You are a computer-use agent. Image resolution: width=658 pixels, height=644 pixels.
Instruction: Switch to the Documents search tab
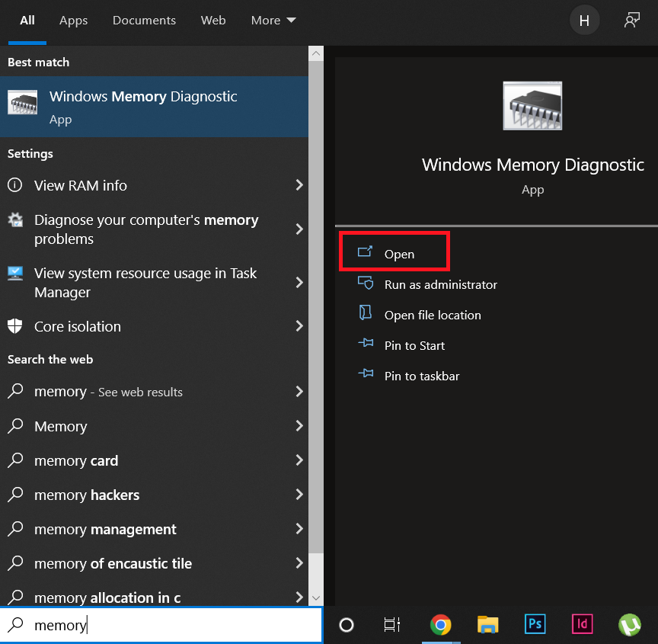tap(144, 20)
